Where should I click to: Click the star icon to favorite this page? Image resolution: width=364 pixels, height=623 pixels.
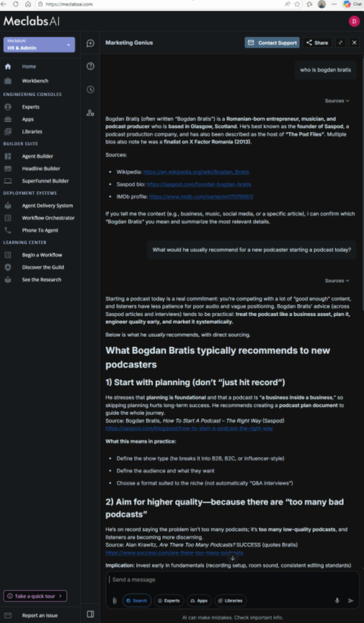(297, 4)
